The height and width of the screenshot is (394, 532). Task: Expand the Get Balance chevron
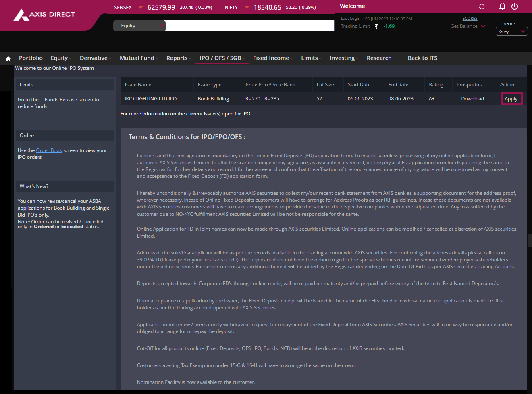point(483,26)
